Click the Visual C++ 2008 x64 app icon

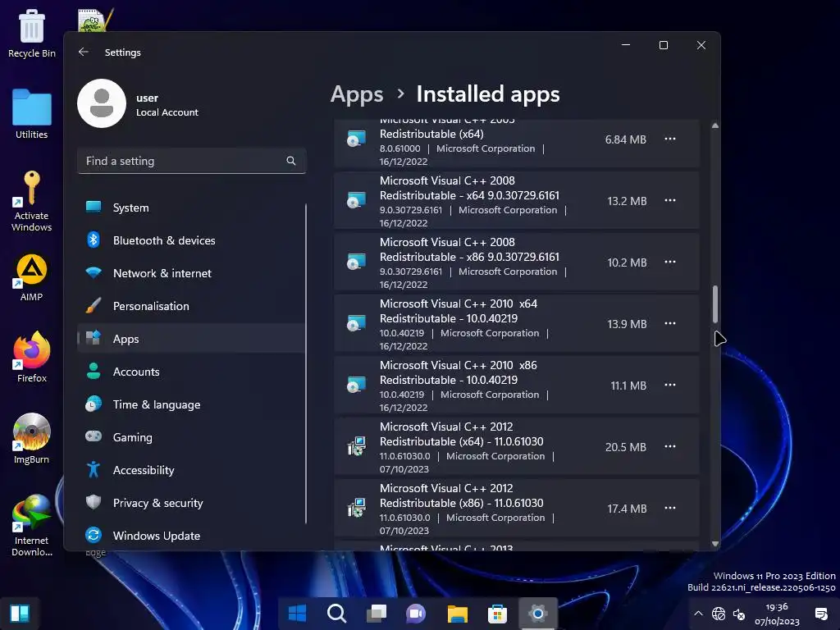pyautogui.click(x=356, y=200)
